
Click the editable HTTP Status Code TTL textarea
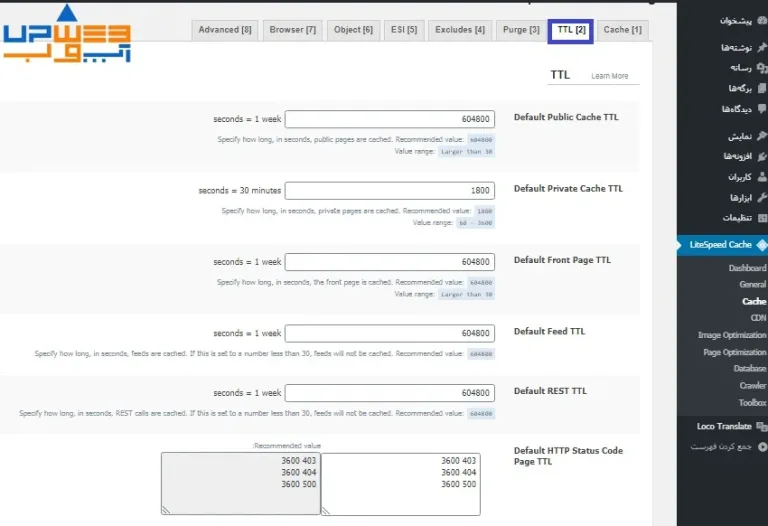click(x=401, y=484)
